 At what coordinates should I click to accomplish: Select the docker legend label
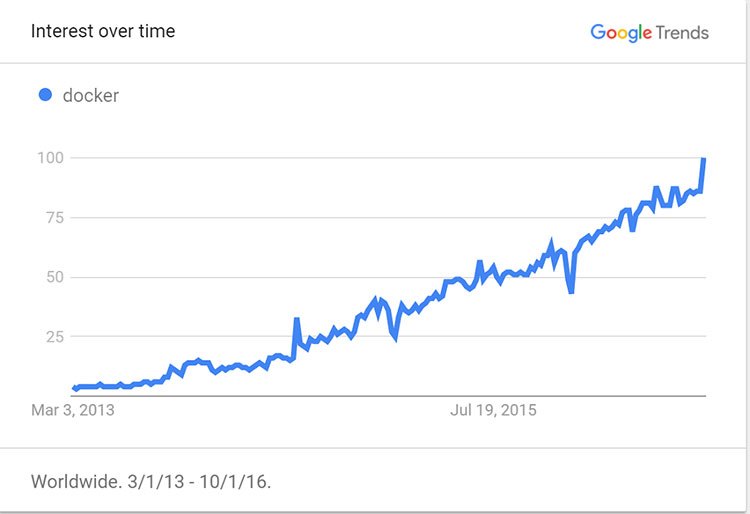[x=90, y=96]
